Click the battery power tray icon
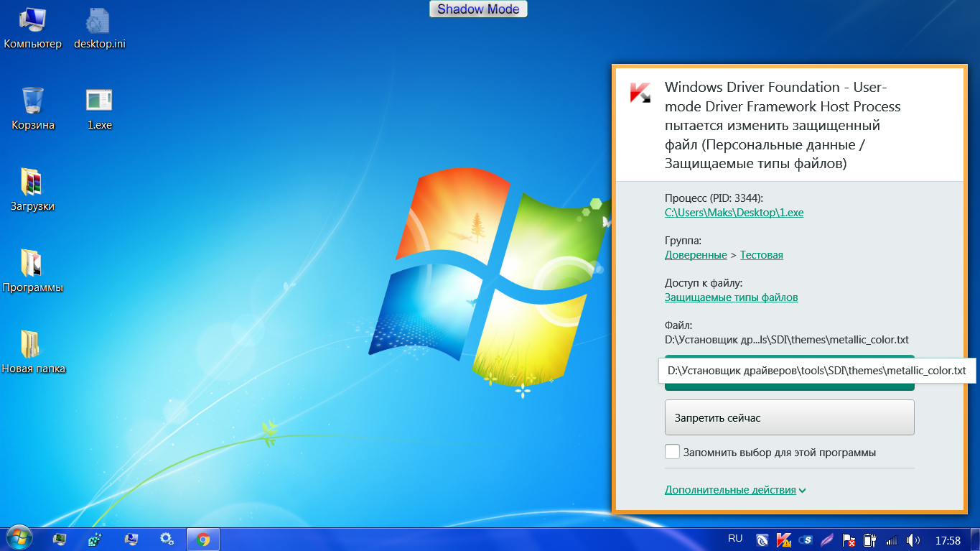 (x=870, y=540)
